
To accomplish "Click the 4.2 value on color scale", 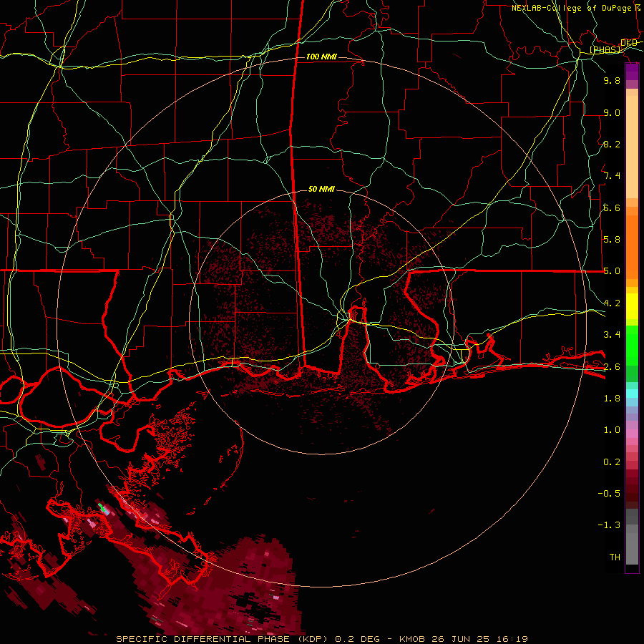I will 612,303.
